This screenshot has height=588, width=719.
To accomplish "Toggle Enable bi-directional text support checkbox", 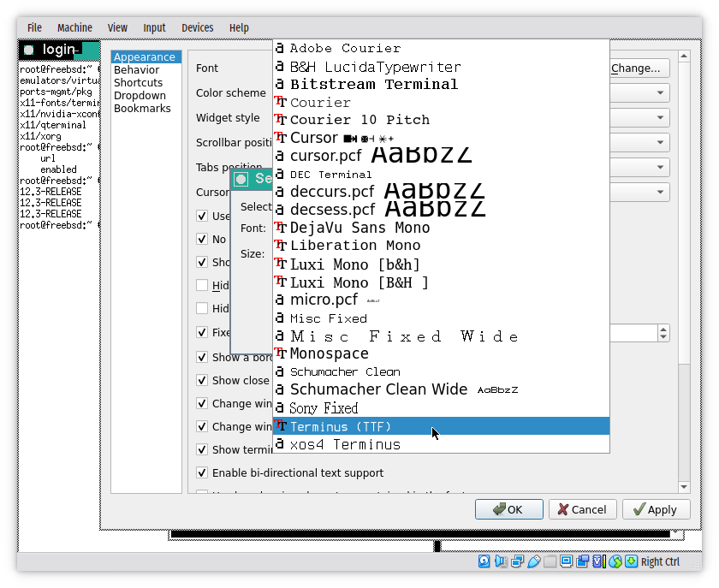I will [x=202, y=472].
